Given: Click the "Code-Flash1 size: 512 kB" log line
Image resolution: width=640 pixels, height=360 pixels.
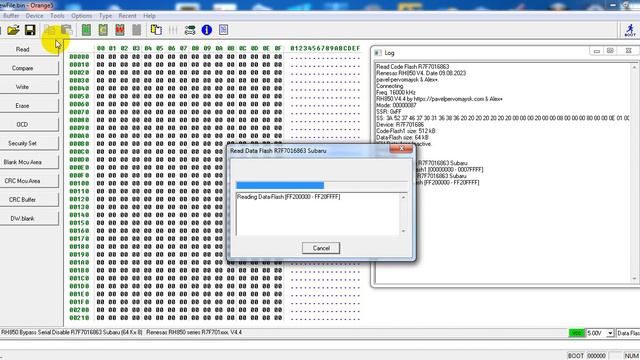Looking at the screenshot, I should [x=406, y=131].
